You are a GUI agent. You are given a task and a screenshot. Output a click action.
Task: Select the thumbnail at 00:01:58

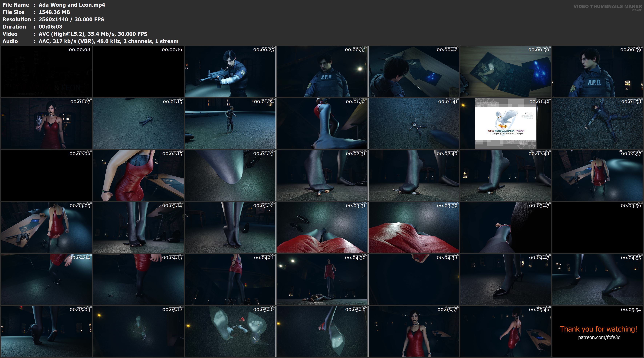(597, 123)
